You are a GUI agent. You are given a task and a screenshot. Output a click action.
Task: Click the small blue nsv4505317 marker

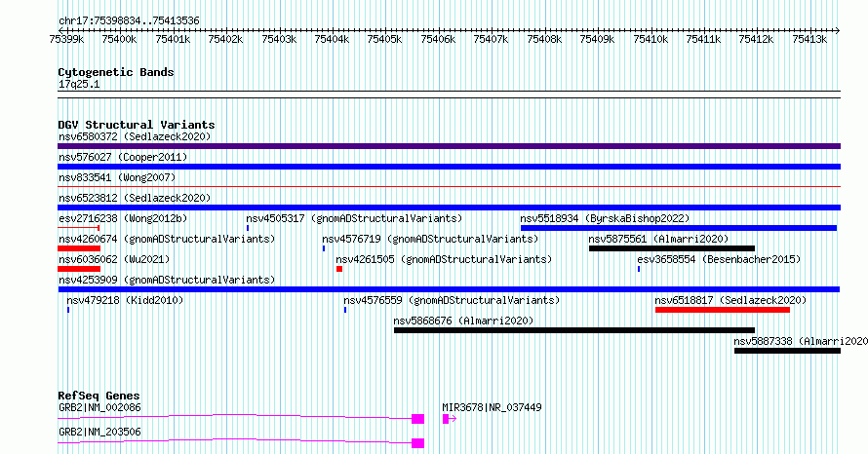(x=248, y=228)
